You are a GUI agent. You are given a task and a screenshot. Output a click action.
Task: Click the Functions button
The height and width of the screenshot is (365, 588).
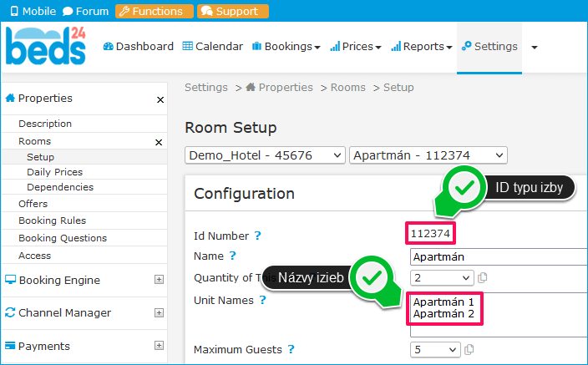click(x=150, y=12)
